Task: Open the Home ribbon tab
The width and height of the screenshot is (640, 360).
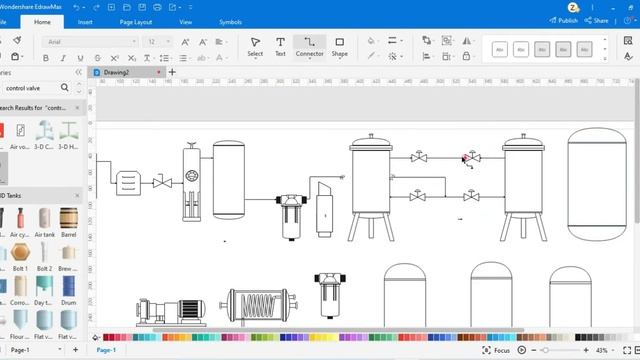Action: click(42, 22)
